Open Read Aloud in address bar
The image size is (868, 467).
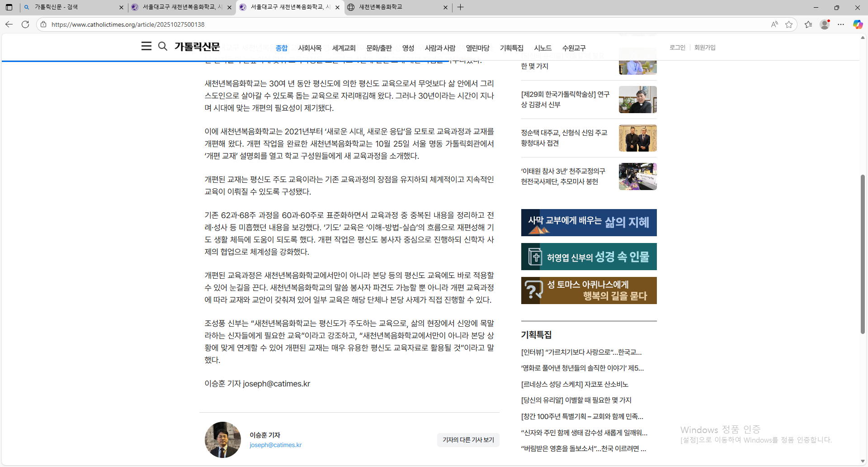pos(774,24)
